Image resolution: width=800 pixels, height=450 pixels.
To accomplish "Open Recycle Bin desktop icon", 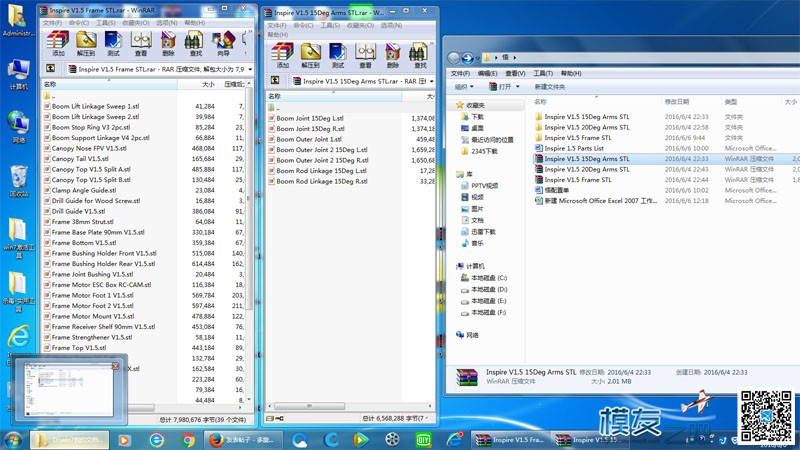I will pyautogui.click(x=18, y=181).
